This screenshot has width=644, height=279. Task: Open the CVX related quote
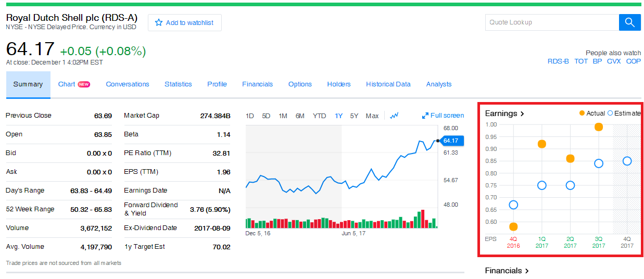[614, 61]
